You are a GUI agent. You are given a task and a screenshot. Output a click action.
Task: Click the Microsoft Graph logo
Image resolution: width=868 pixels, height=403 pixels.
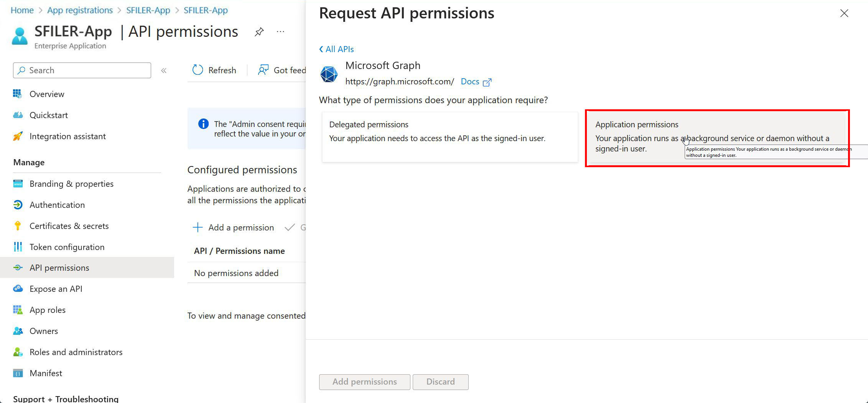[329, 74]
